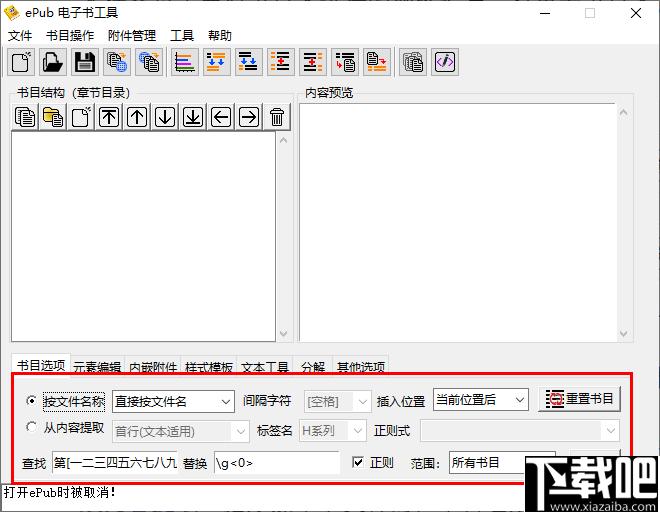This screenshot has width=660, height=512.
Task: Click 内容预览 scrollbar up arrow
Action: (x=623, y=112)
